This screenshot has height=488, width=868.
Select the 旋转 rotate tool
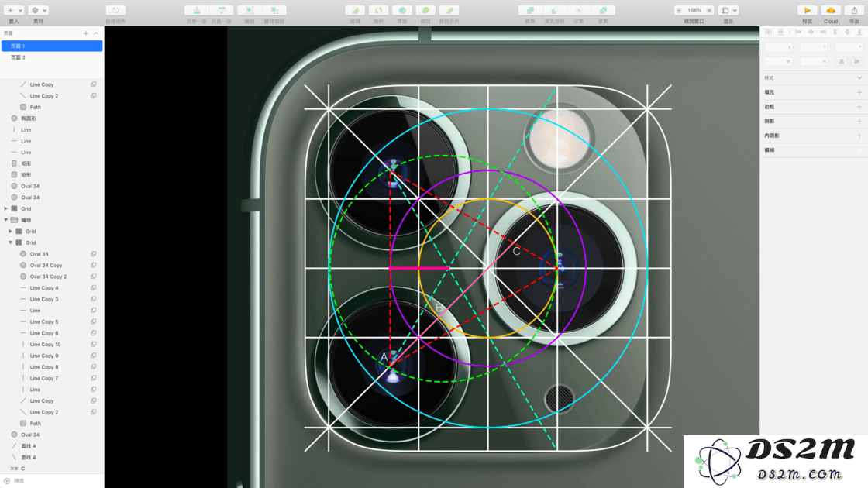pyautogui.click(x=379, y=11)
